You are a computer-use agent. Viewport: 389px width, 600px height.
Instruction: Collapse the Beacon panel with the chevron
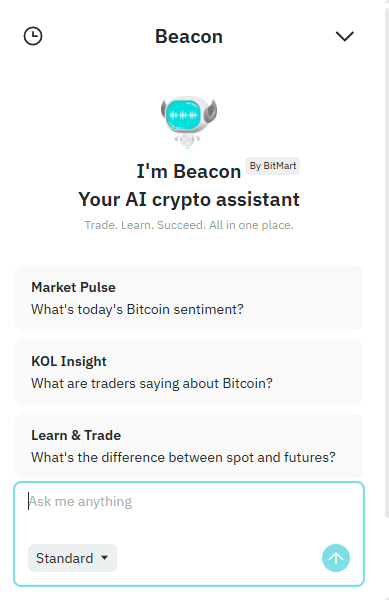345,36
